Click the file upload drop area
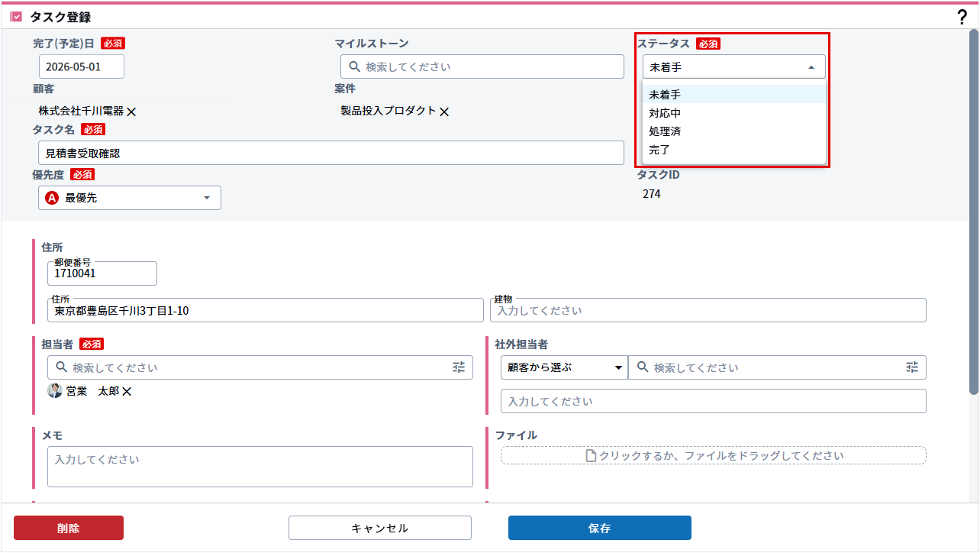 (714, 455)
